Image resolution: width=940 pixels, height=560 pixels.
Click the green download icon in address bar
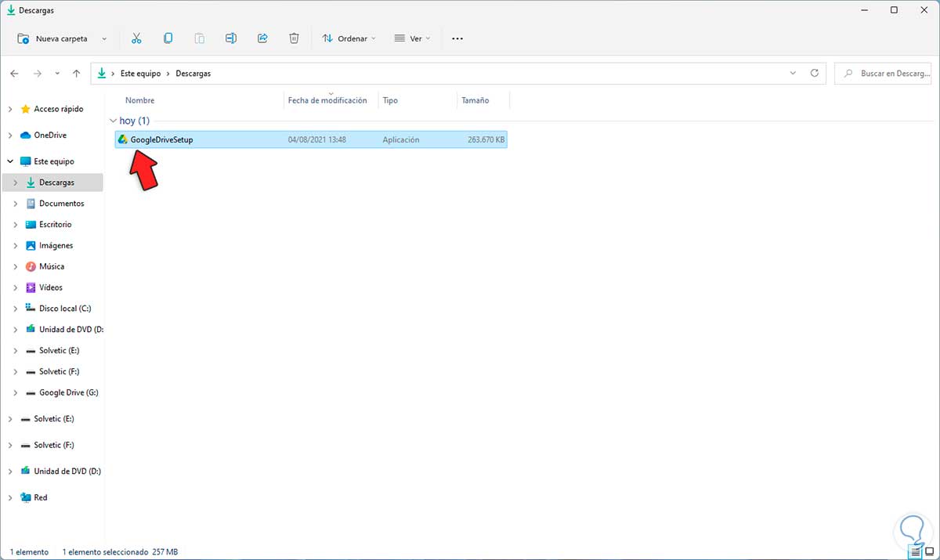(x=101, y=74)
